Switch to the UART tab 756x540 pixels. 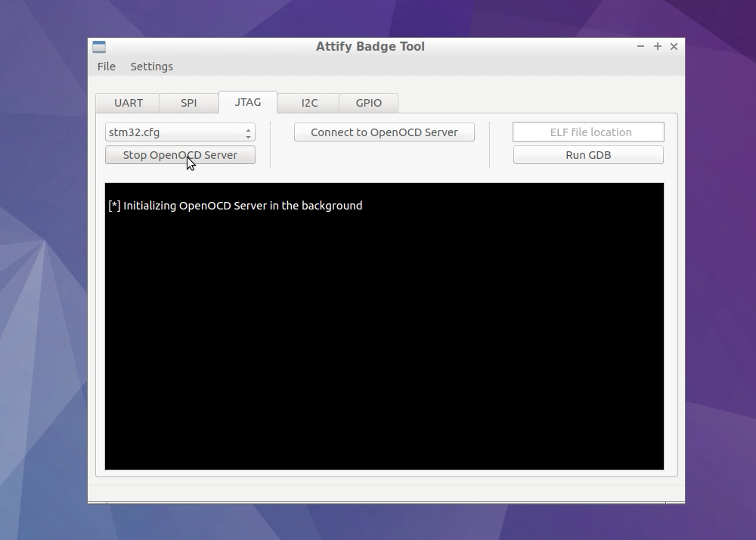(x=127, y=103)
